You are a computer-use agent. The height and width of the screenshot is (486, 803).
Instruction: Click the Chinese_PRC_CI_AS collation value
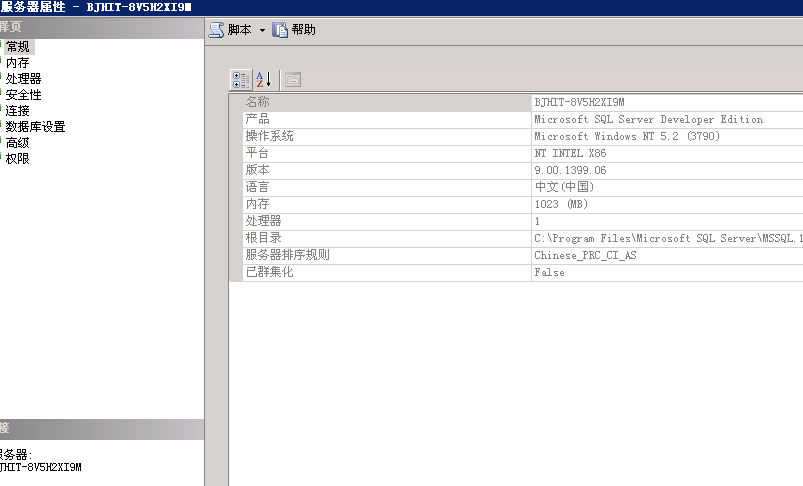point(585,255)
